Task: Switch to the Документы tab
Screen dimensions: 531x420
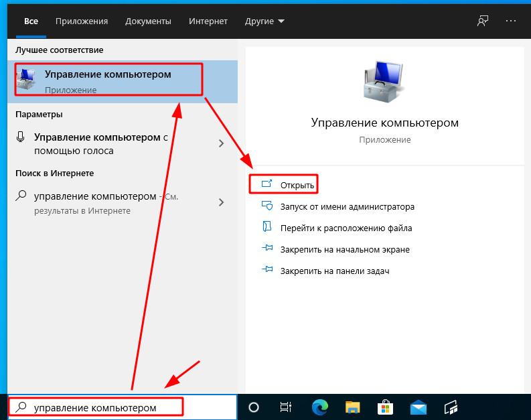Action: pyautogui.click(x=148, y=21)
